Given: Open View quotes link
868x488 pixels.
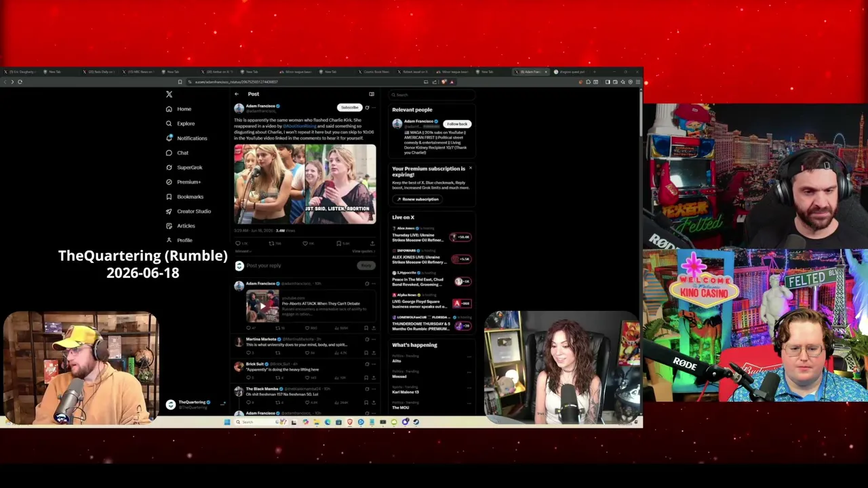Looking at the screenshot, I should pyautogui.click(x=363, y=251).
